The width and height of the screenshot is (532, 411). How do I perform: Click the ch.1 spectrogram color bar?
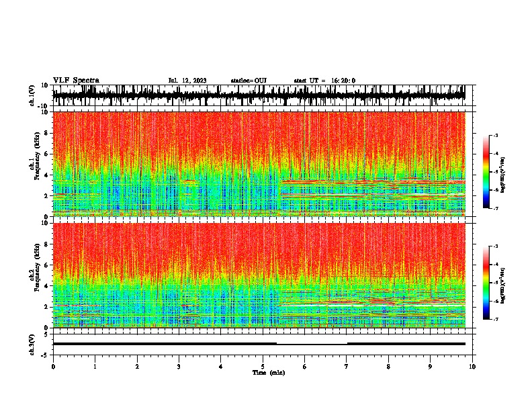[x=486, y=172]
